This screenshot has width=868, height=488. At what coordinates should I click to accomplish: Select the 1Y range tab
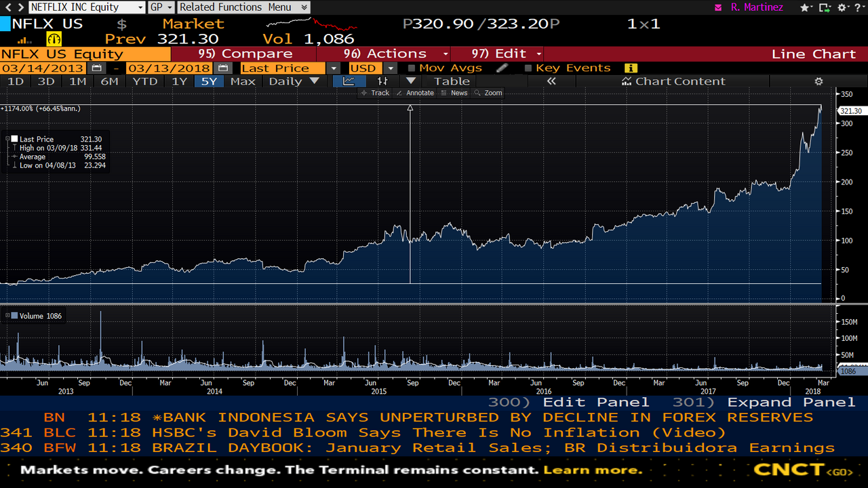[179, 81]
